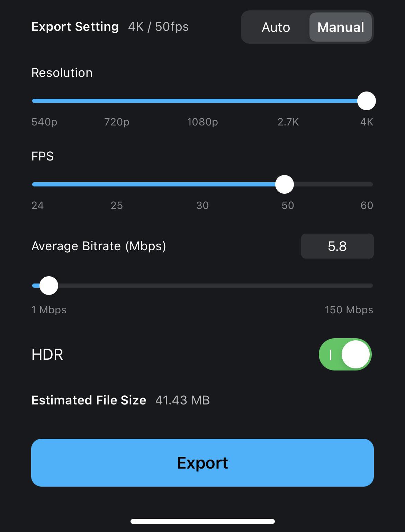Switch to Auto export mode
The height and width of the screenshot is (532, 405).
click(x=276, y=27)
